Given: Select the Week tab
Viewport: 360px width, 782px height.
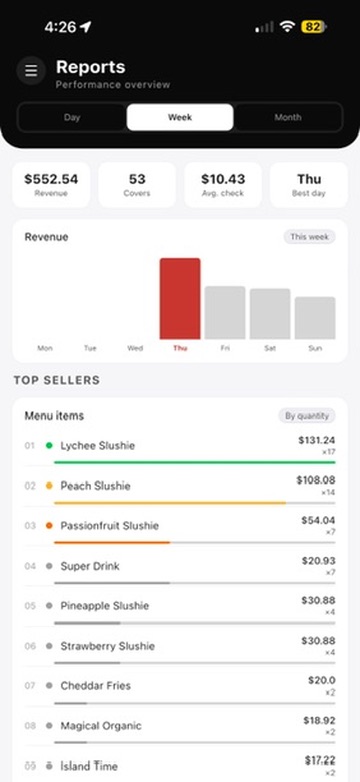Looking at the screenshot, I should pos(180,118).
